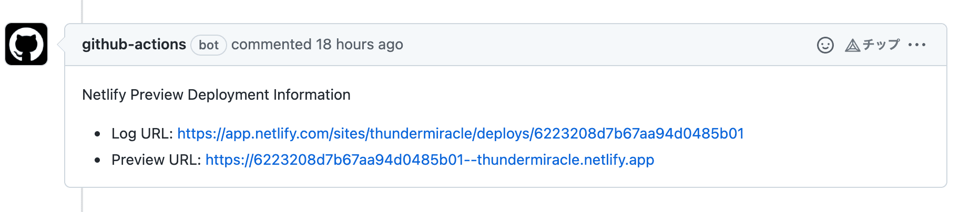This screenshot has width=980, height=212.
Task: Click the comment header's empty area
Action: (605, 45)
